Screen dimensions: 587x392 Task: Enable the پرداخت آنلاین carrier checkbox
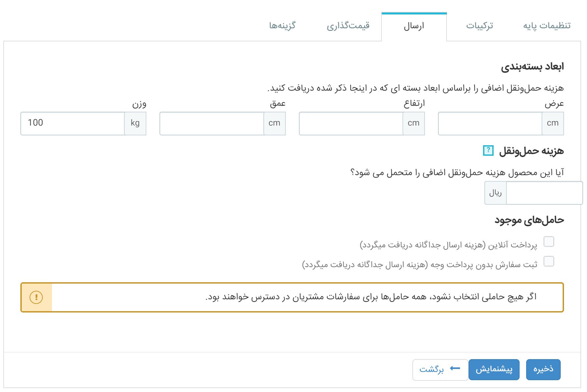coord(549,242)
